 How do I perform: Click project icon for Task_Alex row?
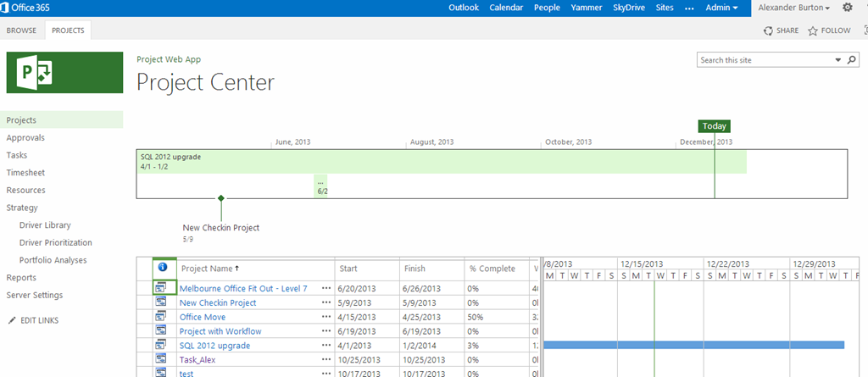click(x=162, y=358)
